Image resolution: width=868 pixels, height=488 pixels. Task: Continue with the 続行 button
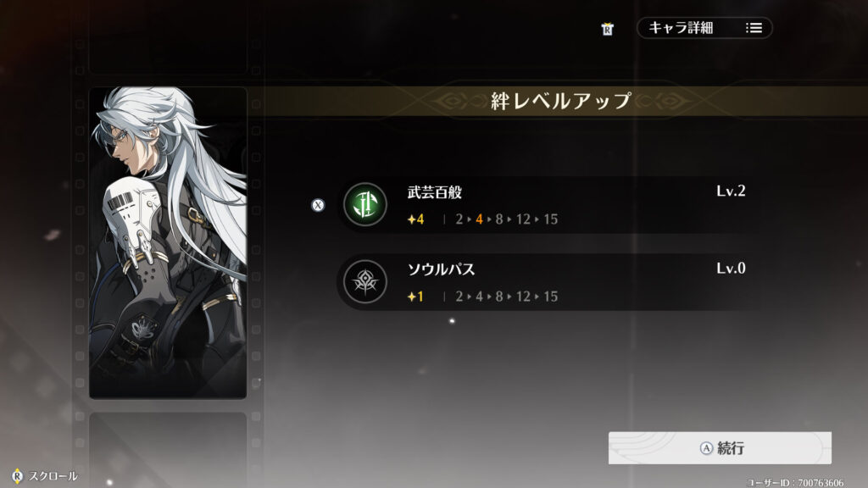point(720,448)
